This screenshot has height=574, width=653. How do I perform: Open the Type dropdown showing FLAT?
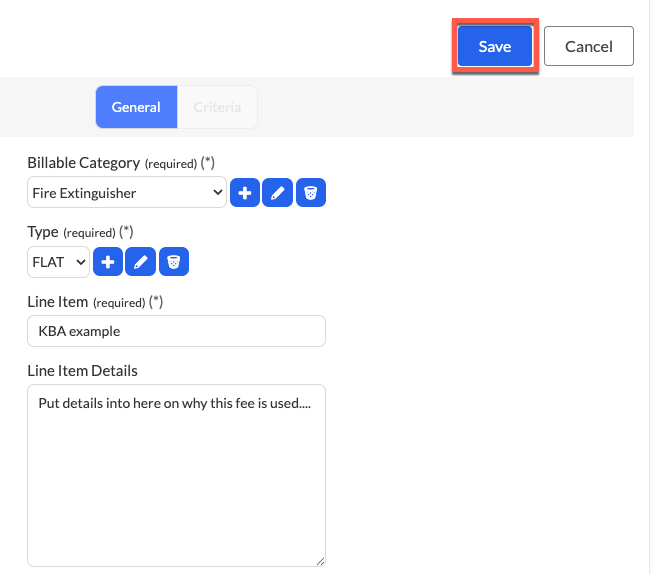[58, 262]
